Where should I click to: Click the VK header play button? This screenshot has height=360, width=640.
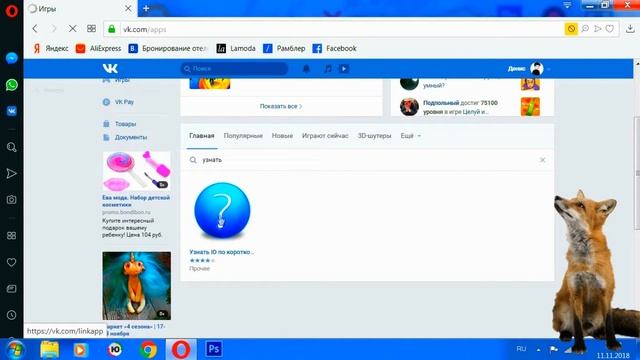344,69
